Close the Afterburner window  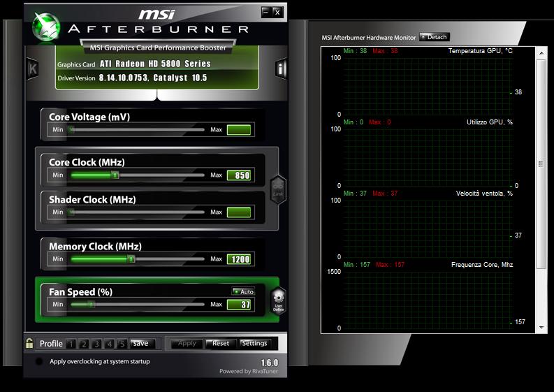coord(278,13)
